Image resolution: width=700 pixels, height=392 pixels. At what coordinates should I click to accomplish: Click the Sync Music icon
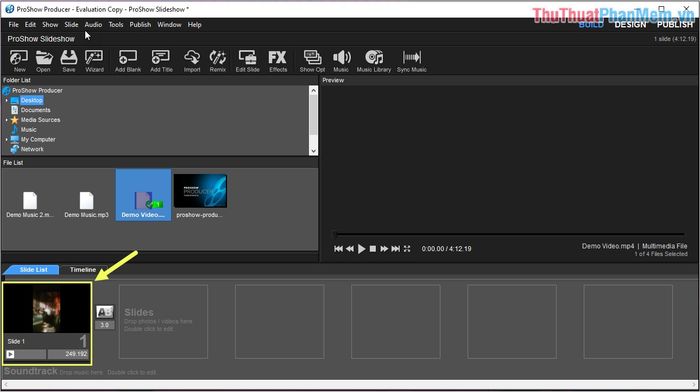coord(412,61)
